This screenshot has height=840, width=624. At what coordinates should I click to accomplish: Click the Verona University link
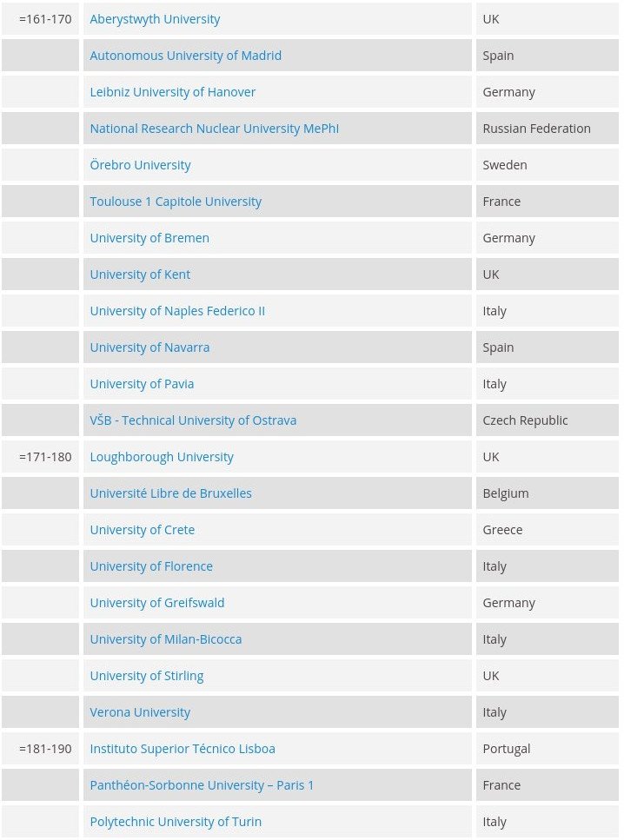140,712
